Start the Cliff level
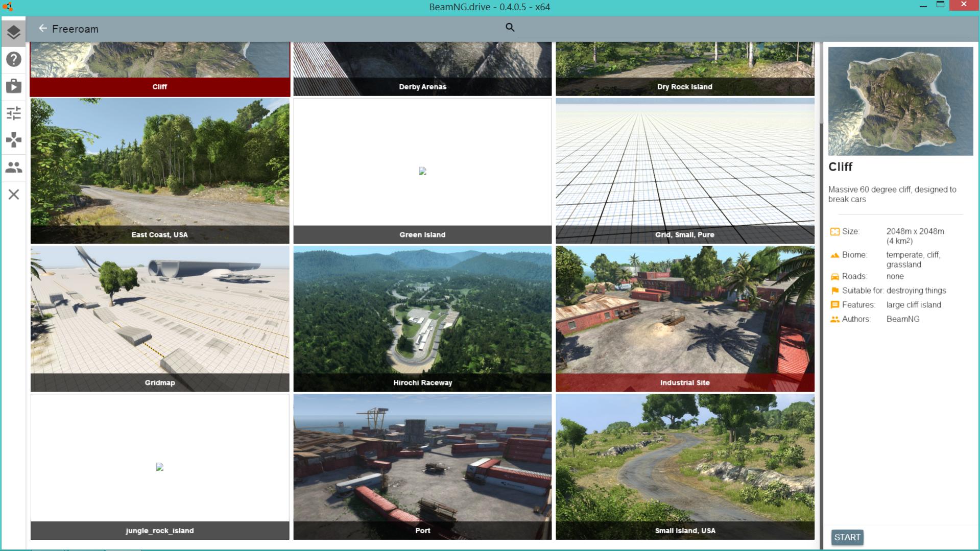 [x=847, y=537]
